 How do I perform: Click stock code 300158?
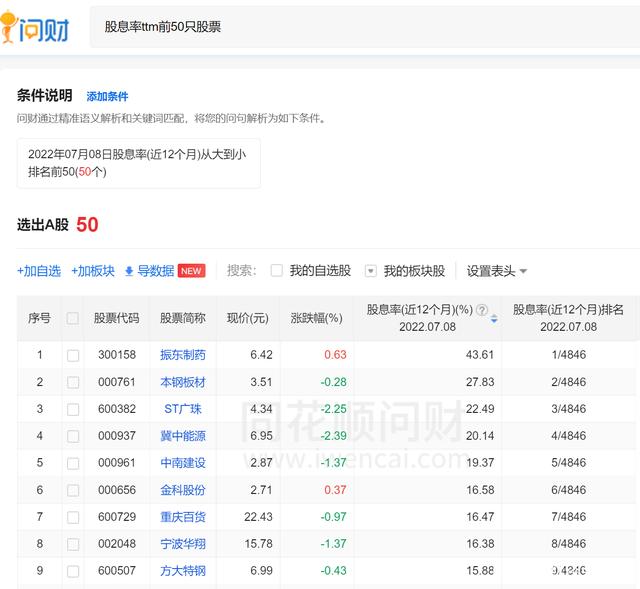coord(117,355)
